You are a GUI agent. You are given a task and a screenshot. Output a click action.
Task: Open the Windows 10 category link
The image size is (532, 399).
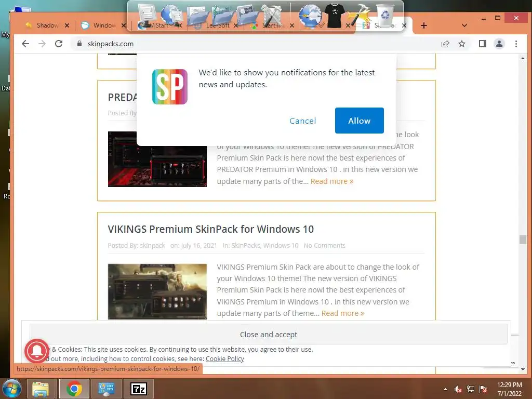click(x=281, y=245)
